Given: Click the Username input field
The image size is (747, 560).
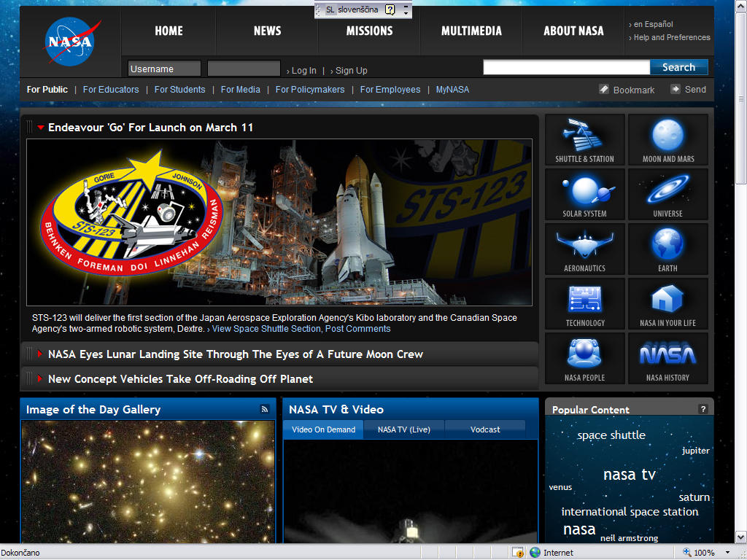Looking at the screenshot, I should coord(164,69).
